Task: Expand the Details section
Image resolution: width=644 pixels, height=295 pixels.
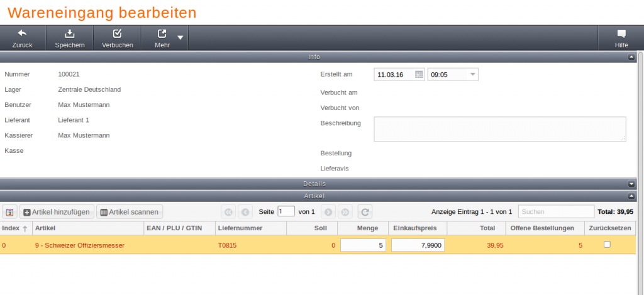Action: click(631, 184)
